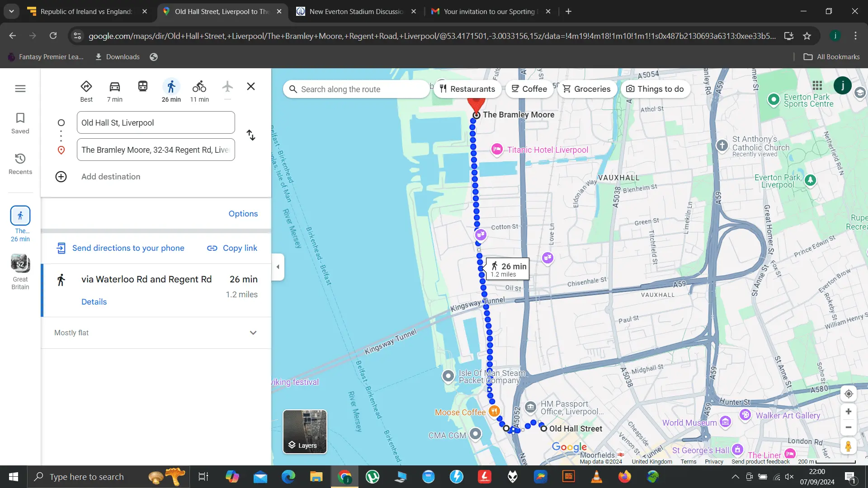868x488 pixels.
Task: Click the Moose Coffee map pin
Action: click(495, 411)
